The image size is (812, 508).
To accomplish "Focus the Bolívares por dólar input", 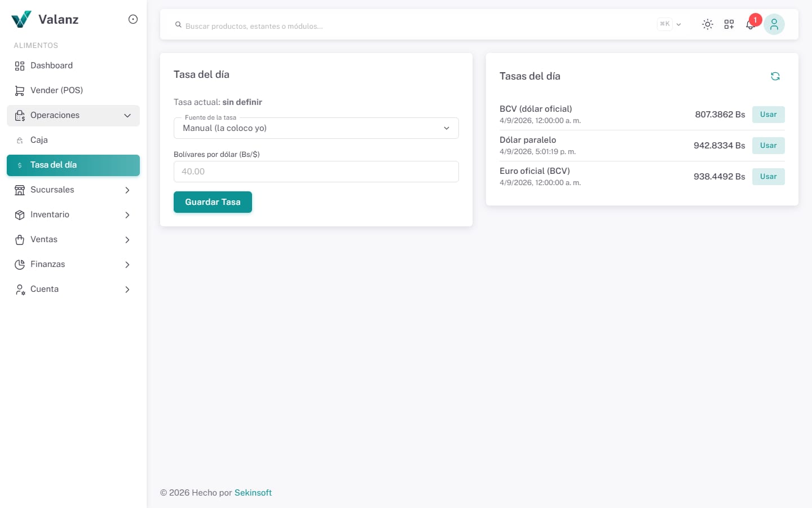I will pyautogui.click(x=316, y=172).
